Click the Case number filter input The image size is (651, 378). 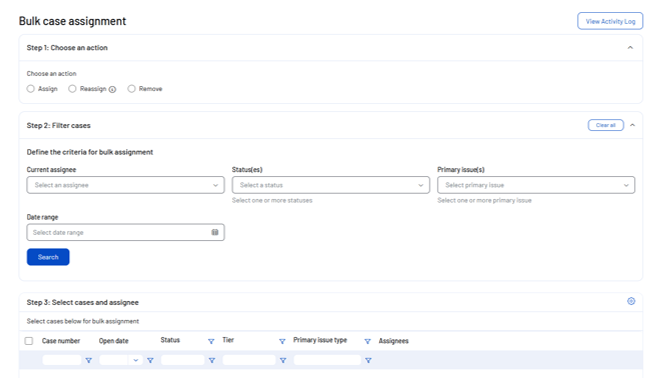click(x=61, y=360)
